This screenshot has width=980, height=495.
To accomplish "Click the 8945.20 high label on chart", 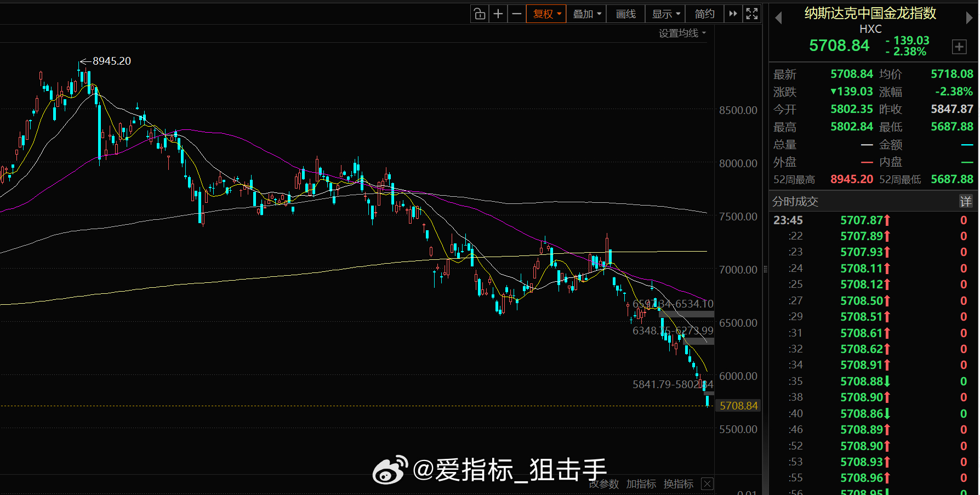I will (111, 61).
